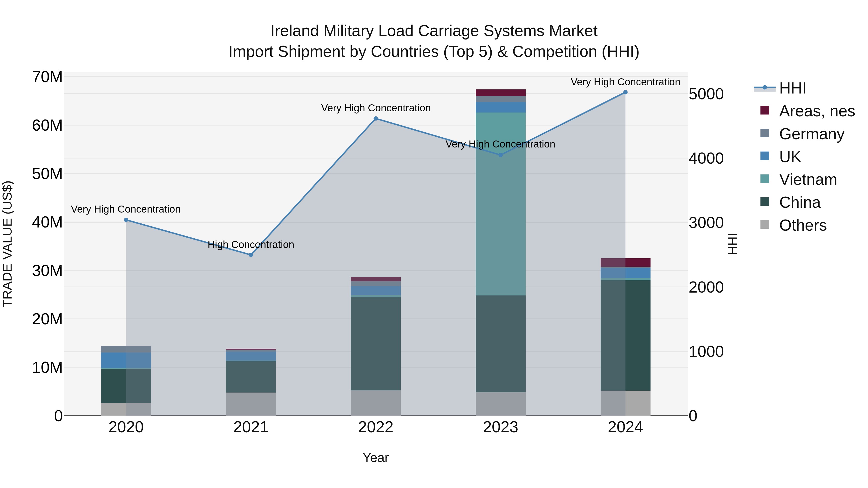Click the 2020 x-axis tick label

tap(126, 427)
